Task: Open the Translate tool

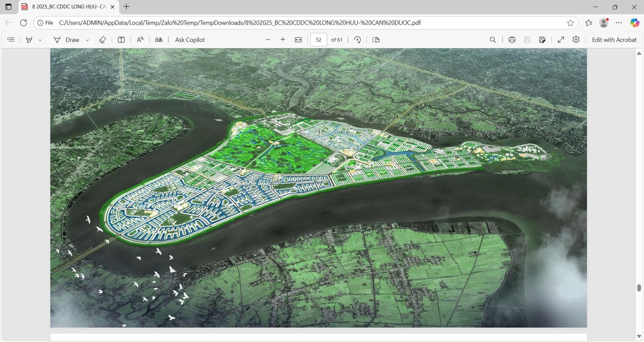Action: click(159, 40)
